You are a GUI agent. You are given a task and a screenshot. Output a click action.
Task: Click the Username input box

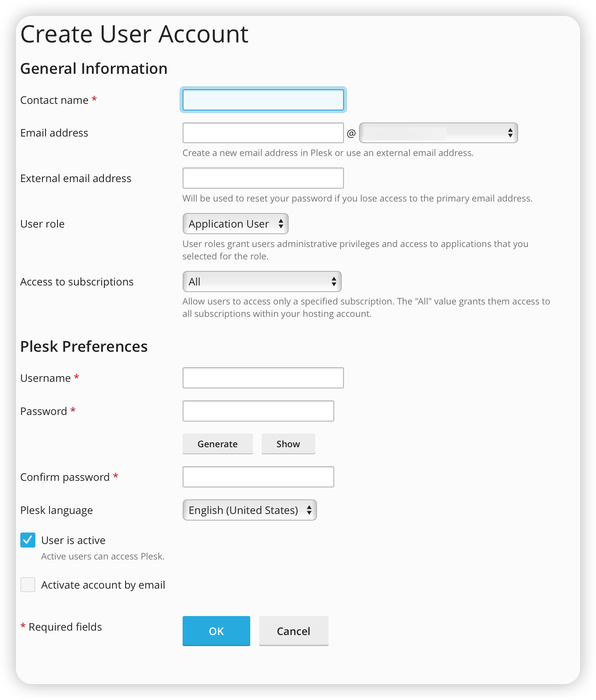point(263,378)
